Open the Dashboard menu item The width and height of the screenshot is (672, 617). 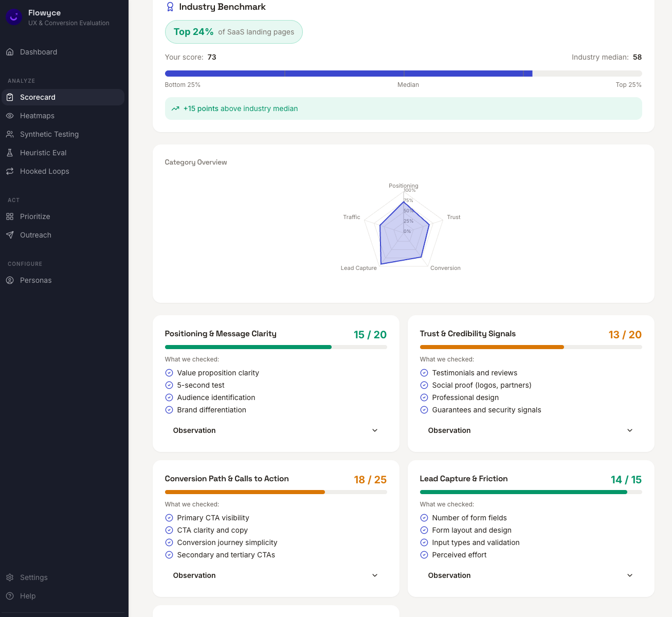[63, 52]
